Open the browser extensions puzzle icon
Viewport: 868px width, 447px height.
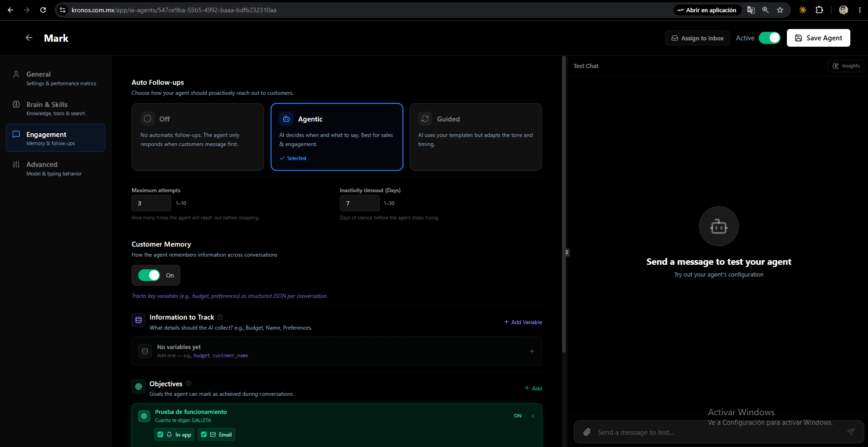coord(819,10)
